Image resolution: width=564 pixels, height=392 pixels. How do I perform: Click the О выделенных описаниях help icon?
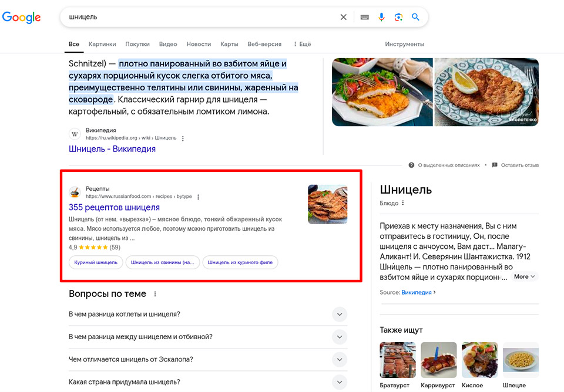[x=411, y=165]
